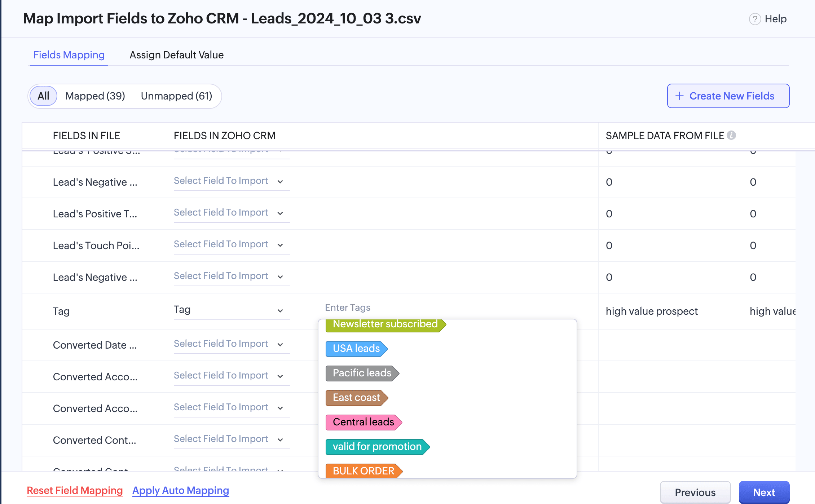Open dropdown for Lead's Touch Poi... row
This screenshot has width=815, height=504.
point(231,244)
